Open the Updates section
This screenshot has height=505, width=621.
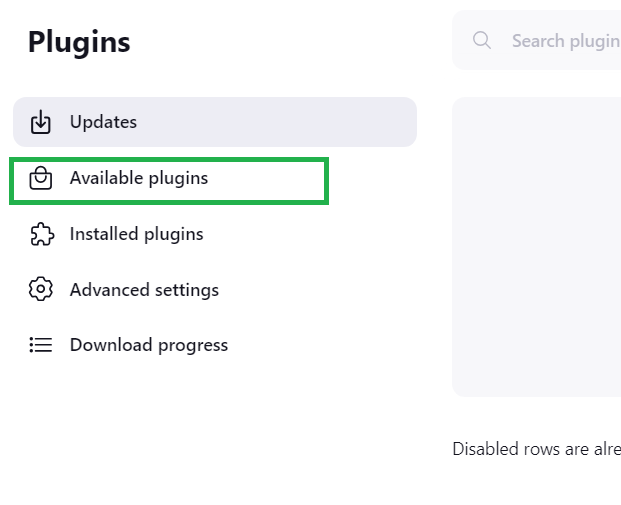(103, 122)
